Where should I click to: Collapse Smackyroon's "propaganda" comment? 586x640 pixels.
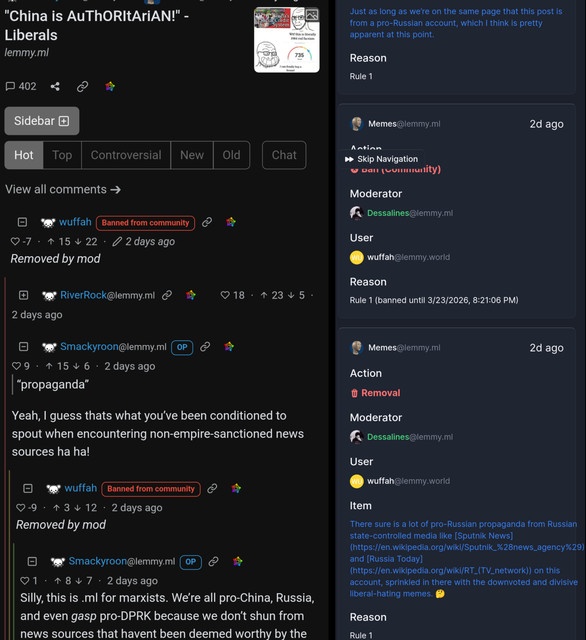24,347
